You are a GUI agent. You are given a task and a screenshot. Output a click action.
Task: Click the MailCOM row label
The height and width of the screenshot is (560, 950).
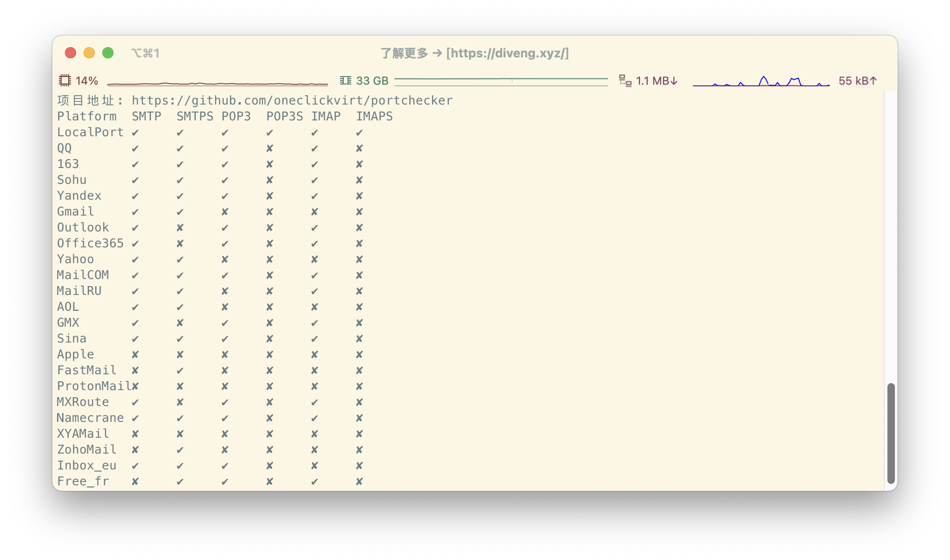click(83, 275)
